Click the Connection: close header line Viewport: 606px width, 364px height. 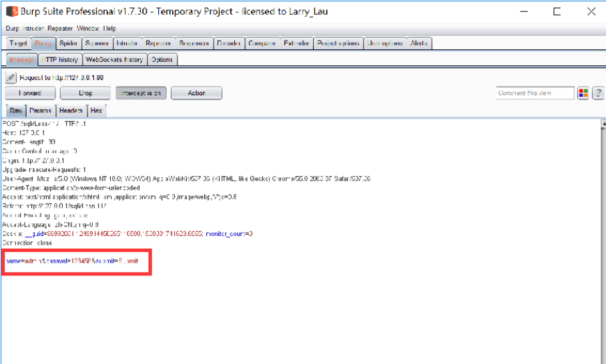(x=27, y=243)
